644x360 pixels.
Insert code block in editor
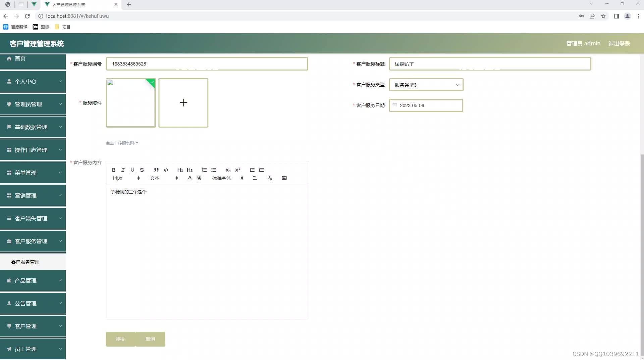click(166, 170)
